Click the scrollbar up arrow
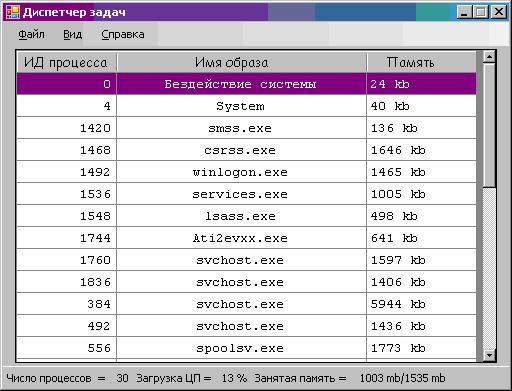Screen dimensions: 512x391 tap(489, 57)
